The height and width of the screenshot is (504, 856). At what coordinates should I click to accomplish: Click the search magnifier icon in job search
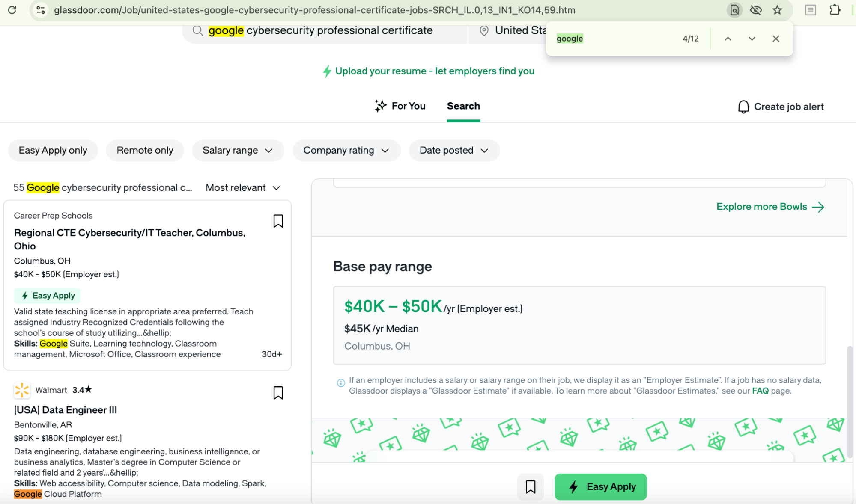[197, 30]
